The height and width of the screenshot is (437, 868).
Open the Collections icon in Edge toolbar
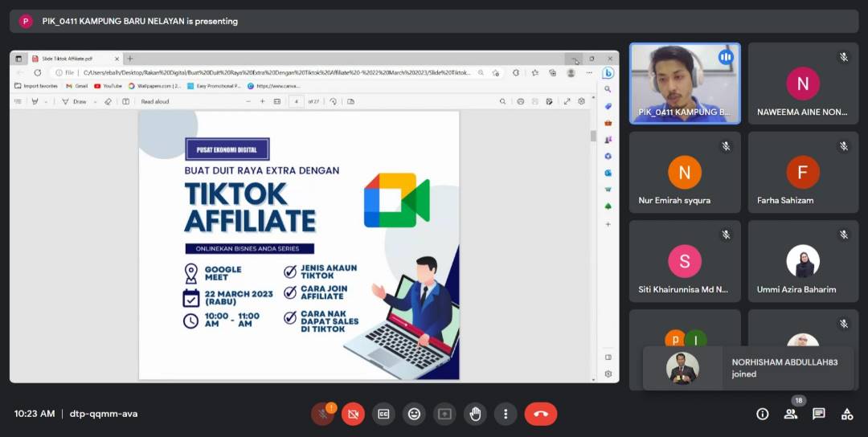point(552,72)
